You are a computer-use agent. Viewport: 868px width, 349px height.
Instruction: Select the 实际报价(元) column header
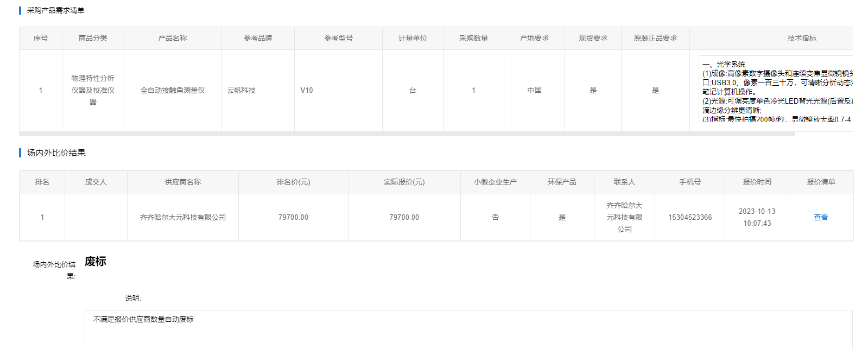tap(404, 182)
